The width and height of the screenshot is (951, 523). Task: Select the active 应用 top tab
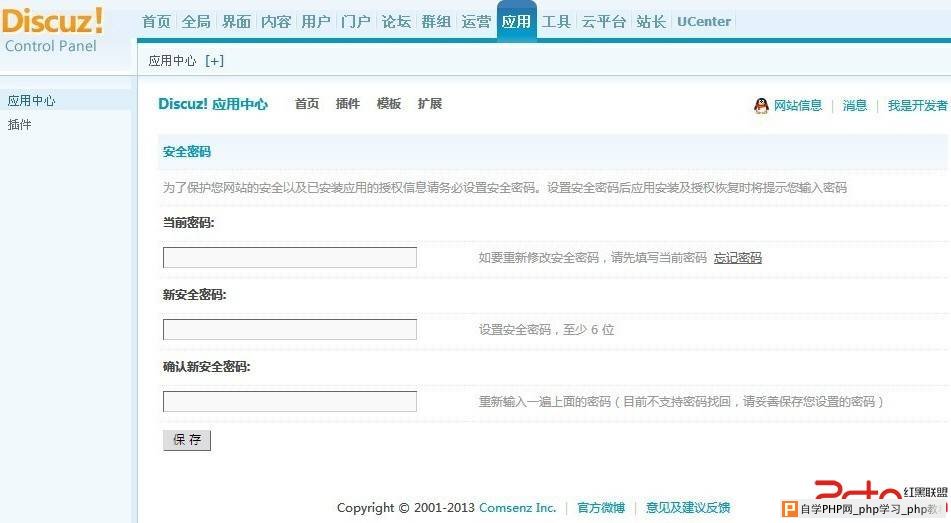516,21
